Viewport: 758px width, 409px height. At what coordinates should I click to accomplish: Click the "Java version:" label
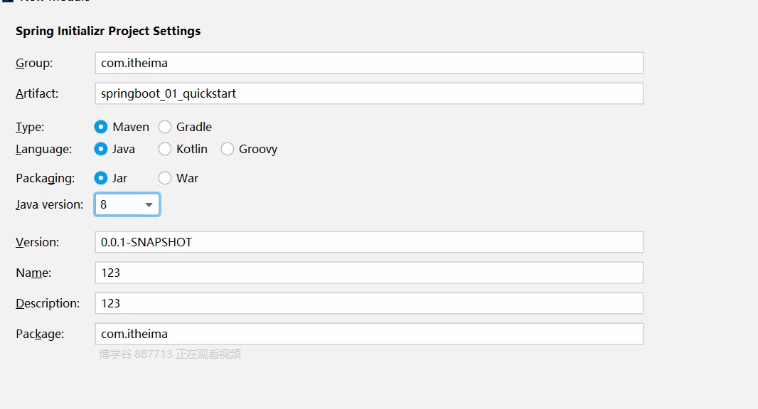[x=49, y=204]
